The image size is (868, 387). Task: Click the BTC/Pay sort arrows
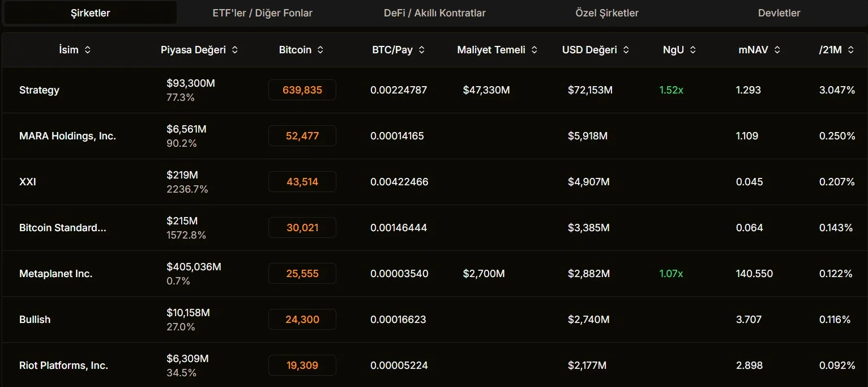click(x=422, y=50)
